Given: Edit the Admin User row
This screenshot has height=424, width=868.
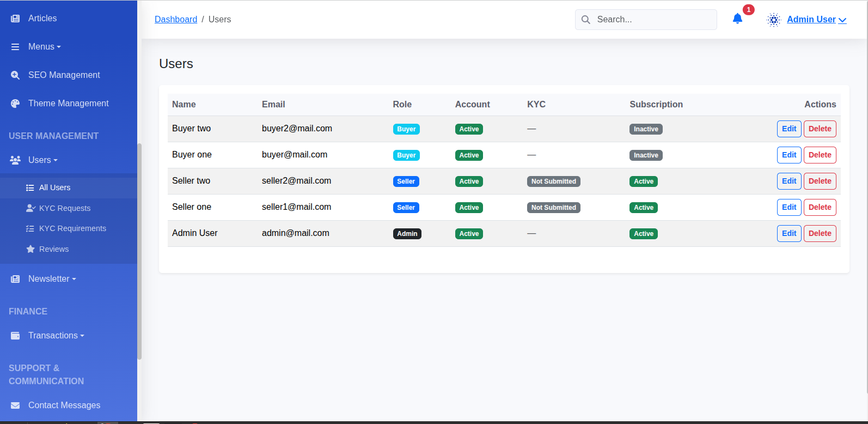Looking at the screenshot, I should pos(789,234).
